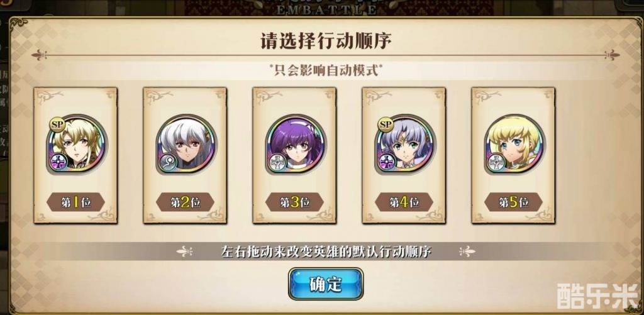Click the 第4位 position label

pos(404,202)
